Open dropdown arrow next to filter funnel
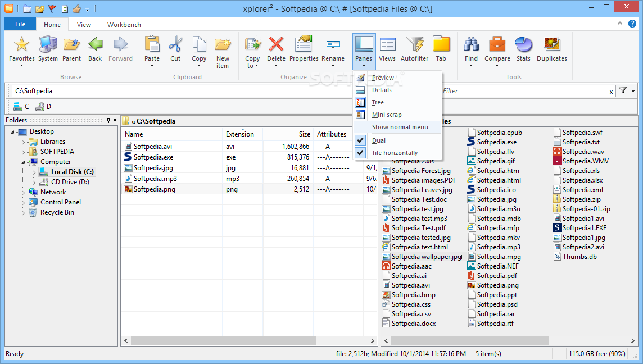The image size is (643, 364). (x=633, y=90)
